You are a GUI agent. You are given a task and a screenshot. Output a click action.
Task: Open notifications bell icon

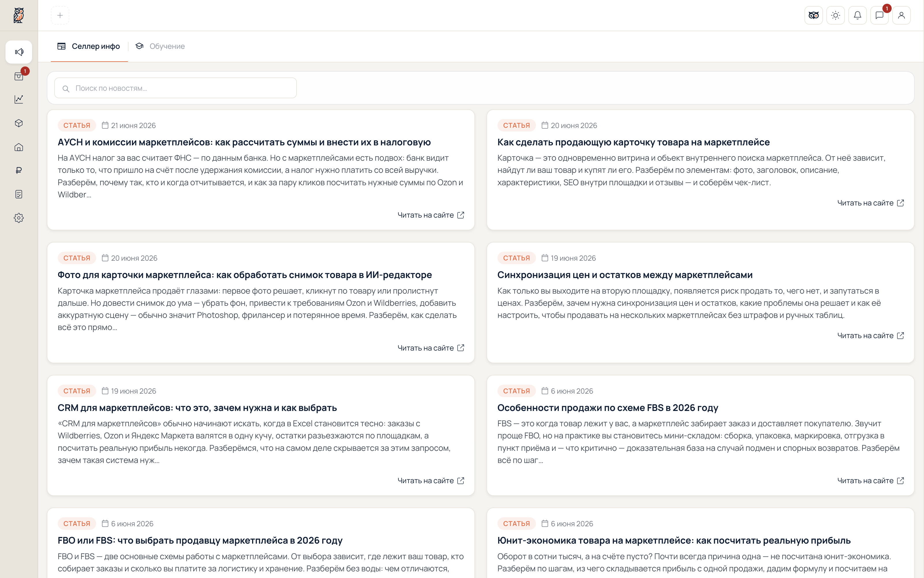858,15
